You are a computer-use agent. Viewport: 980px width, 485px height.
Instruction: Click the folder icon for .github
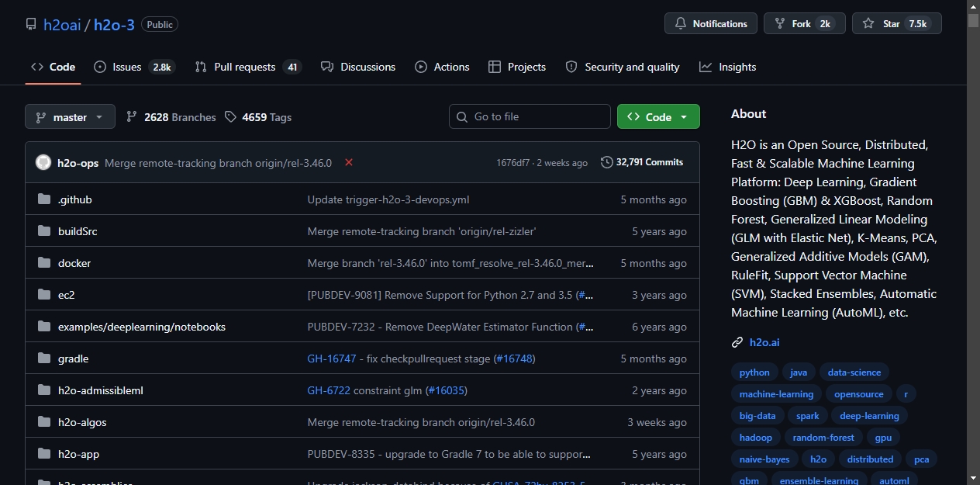click(43, 199)
